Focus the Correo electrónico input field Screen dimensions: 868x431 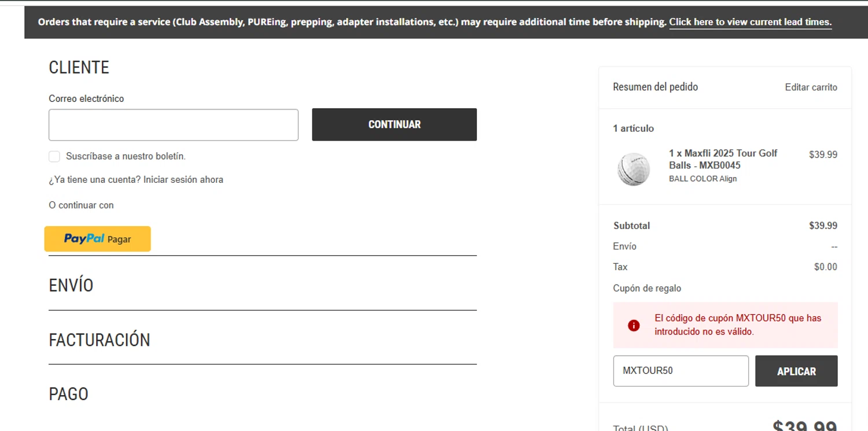click(174, 125)
